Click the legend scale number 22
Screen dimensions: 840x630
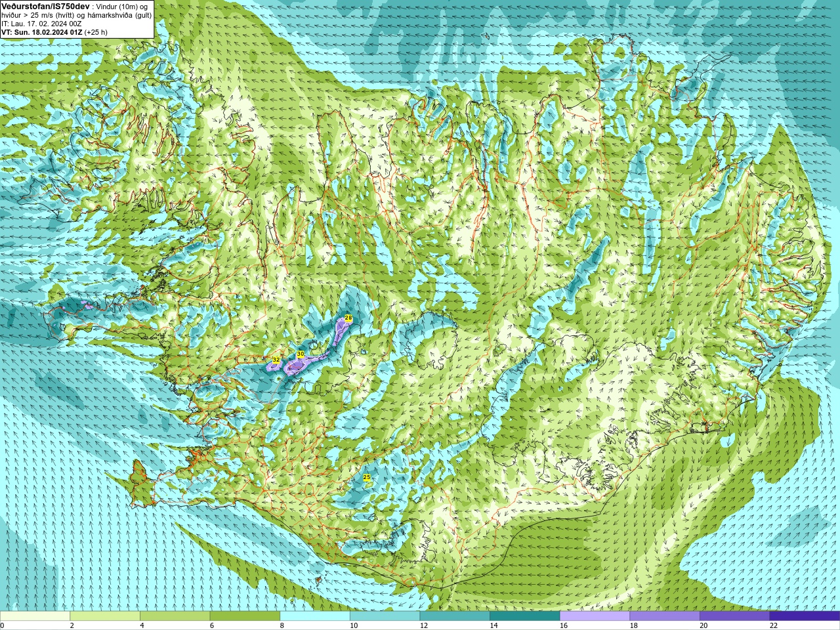[774, 625]
